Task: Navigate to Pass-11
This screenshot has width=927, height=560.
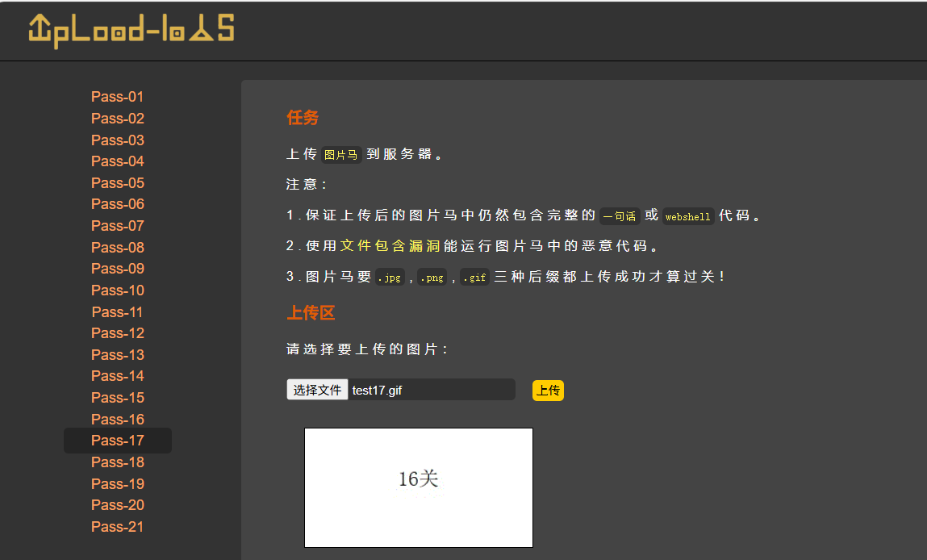Action: click(x=118, y=311)
